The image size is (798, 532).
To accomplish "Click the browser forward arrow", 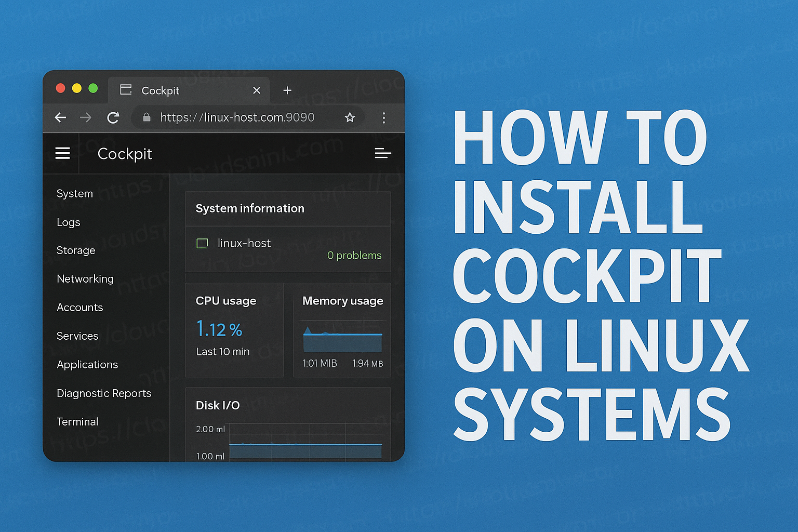I will [x=86, y=117].
